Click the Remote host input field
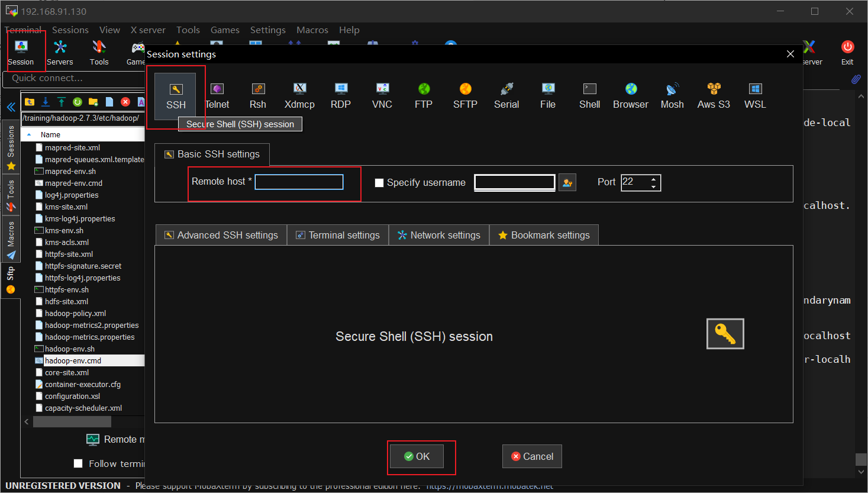868x493 pixels. 299,182
